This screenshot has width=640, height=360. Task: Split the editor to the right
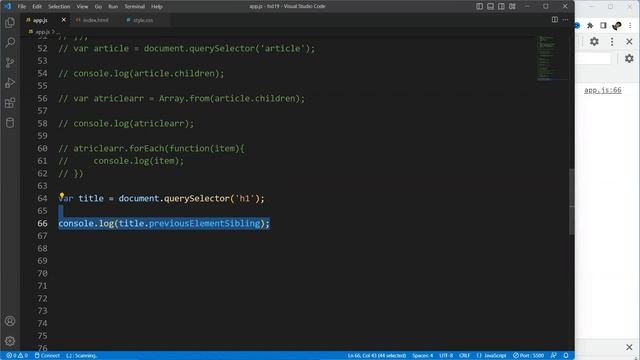click(x=555, y=20)
